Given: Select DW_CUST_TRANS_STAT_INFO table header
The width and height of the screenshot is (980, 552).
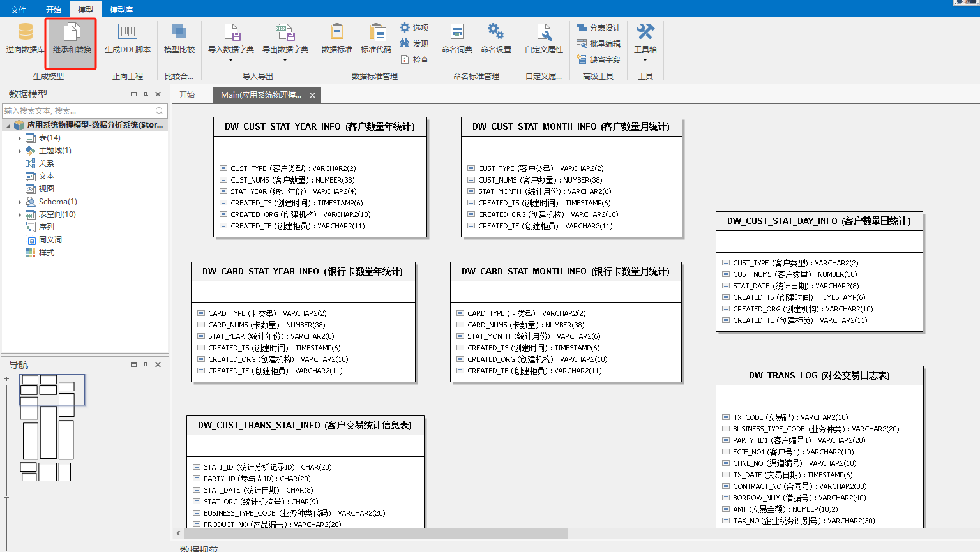Looking at the screenshot, I should pos(305,426).
